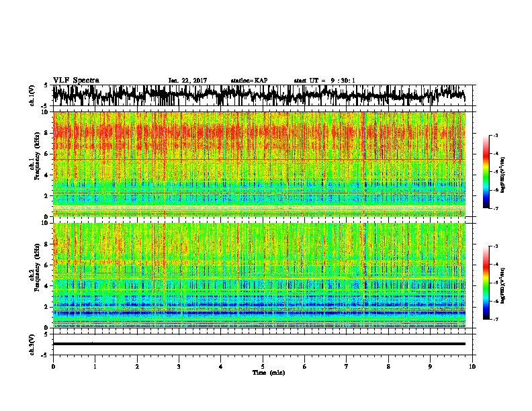Click time axis tick label '3'

(x=179, y=367)
